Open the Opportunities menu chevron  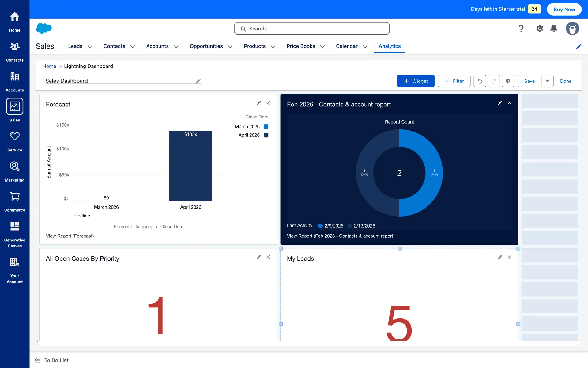[x=230, y=47]
